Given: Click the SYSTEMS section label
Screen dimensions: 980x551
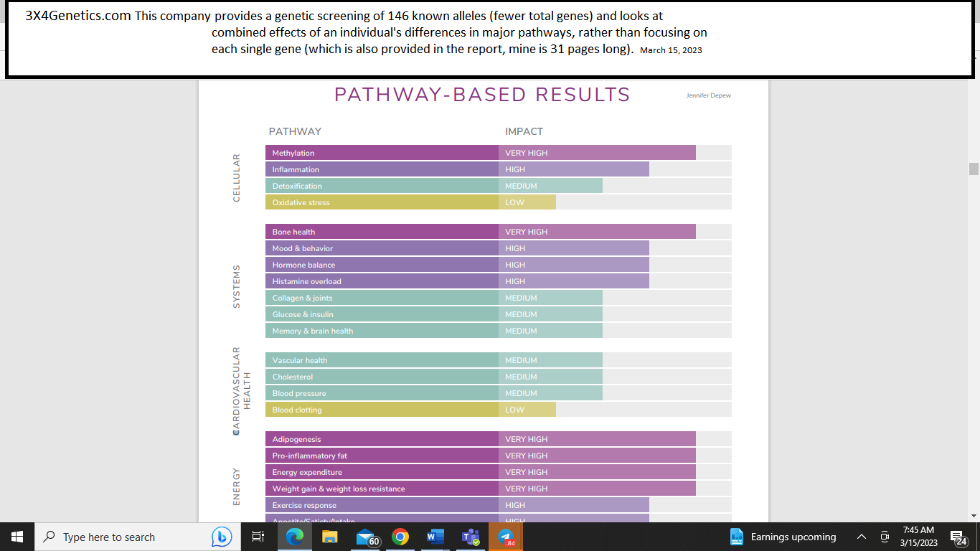Looking at the screenshot, I should click(x=237, y=287).
